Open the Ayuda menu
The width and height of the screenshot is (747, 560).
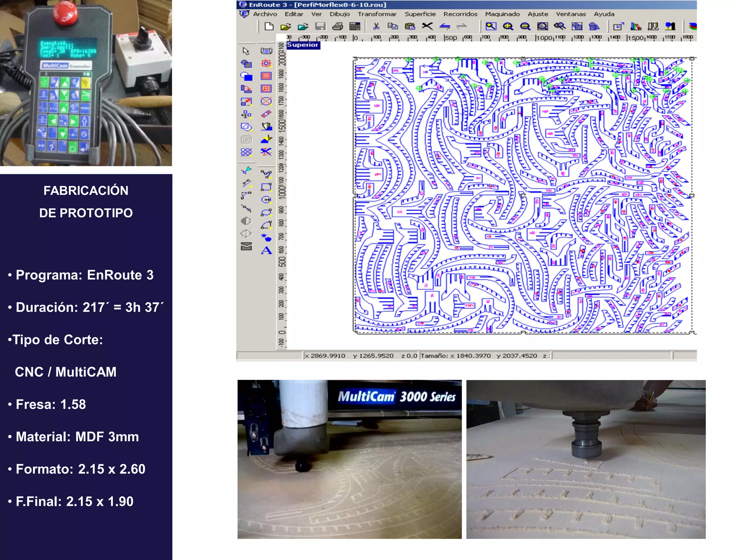tap(604, 14)
